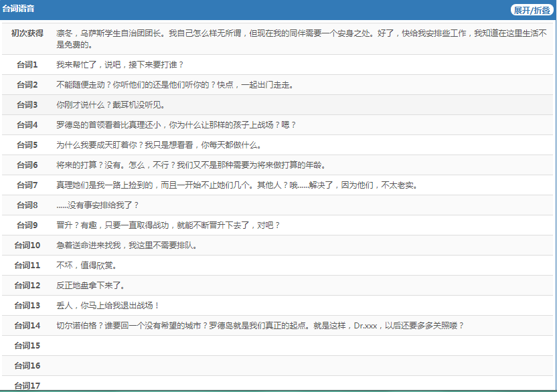
Task: Select the 台词12 row label
Action: tap(27, 286)
